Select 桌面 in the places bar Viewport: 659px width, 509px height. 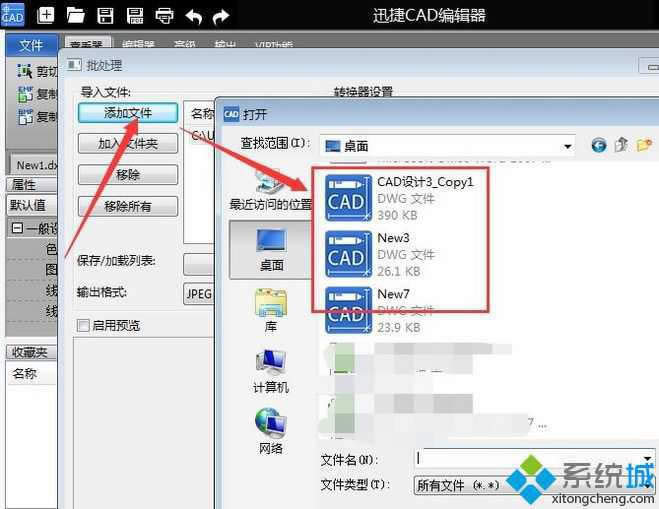click(271, 250)
